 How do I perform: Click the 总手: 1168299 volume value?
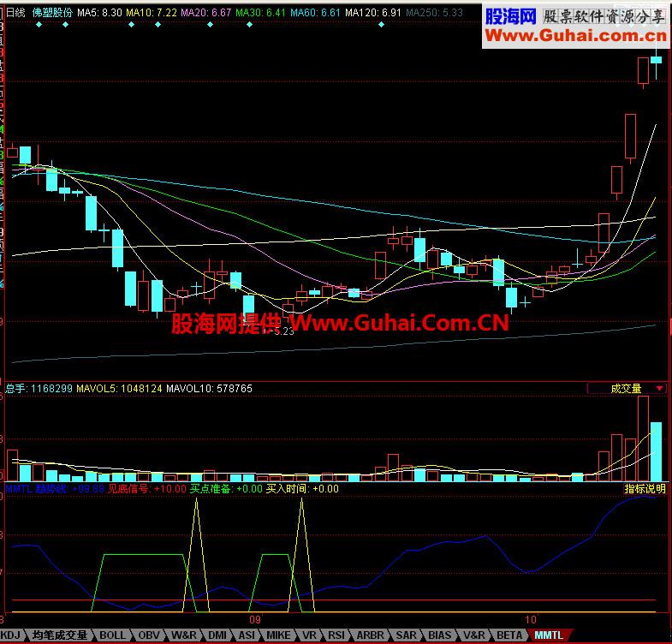pyautogui.click(x=39, y=389)
